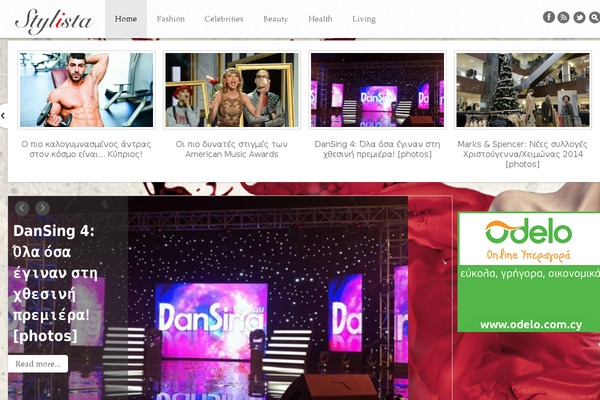Click the large DanSing 4 slider headline
Screen dimensions: 600x400
[55, 283]
